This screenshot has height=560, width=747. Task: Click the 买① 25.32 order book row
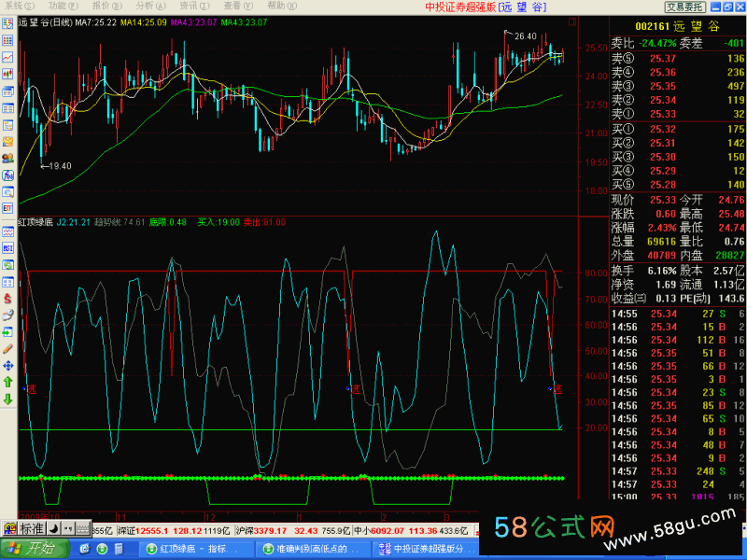(x=678, y=129)
